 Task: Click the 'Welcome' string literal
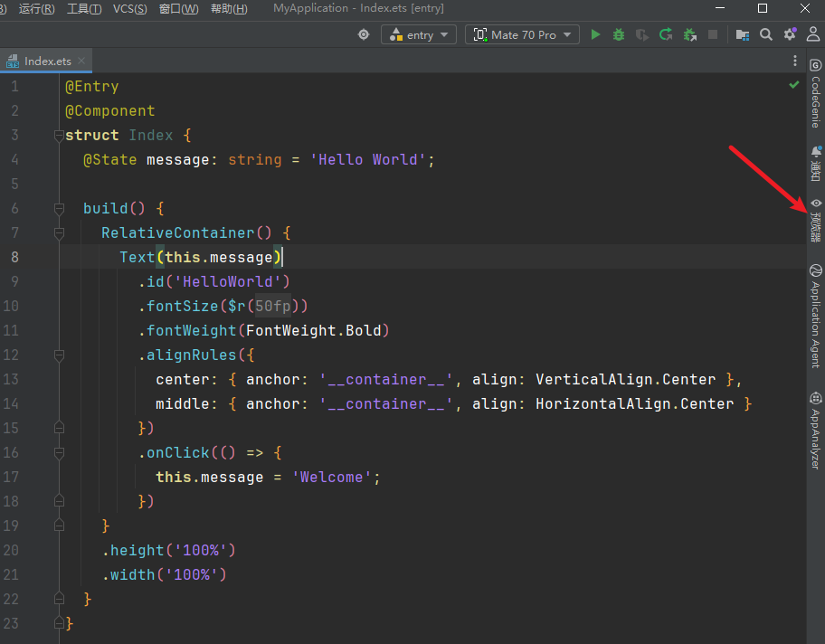tap(331, 478)
